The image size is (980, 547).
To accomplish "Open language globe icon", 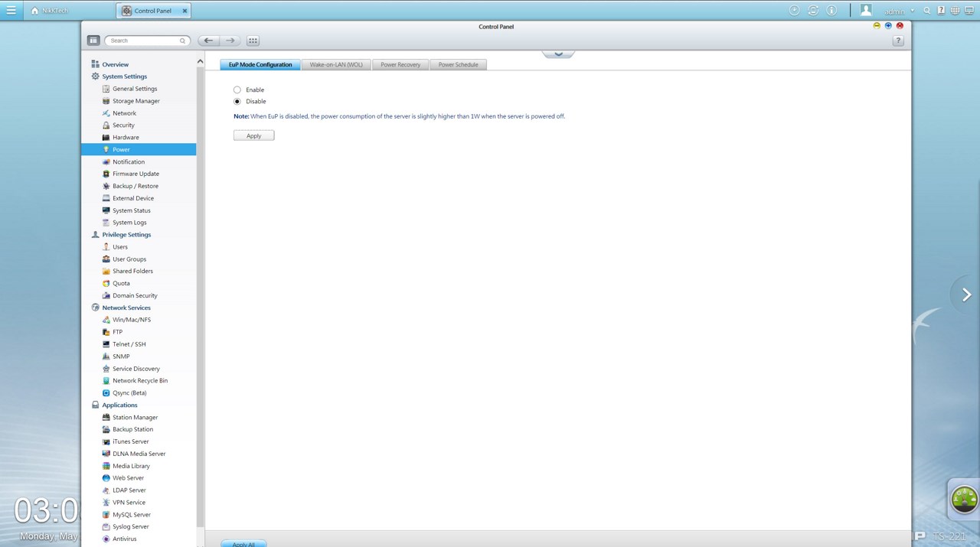I will click(x=955, y=11).
